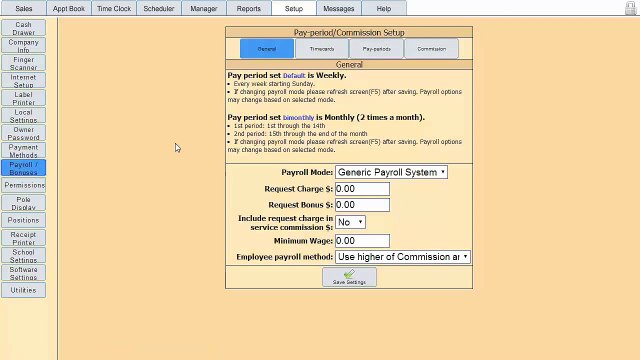Screen dimensions: 640x360
Task: Open Cash Drawer in sidebar
Action: 23,28
